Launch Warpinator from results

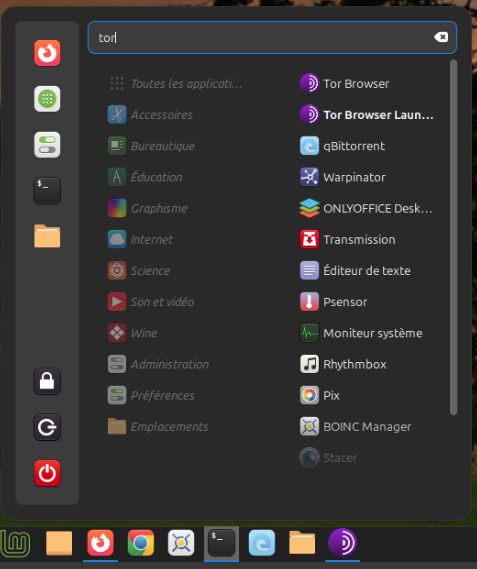pos(343,177)
